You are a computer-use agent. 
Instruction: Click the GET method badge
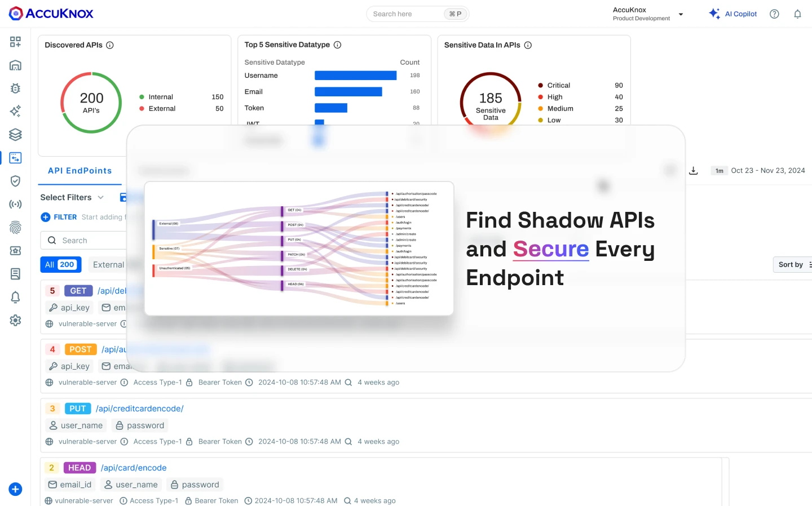click(78, 291)
